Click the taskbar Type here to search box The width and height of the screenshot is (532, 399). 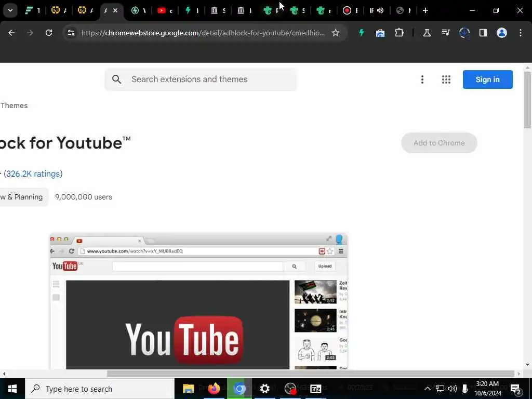pos(100,389)
